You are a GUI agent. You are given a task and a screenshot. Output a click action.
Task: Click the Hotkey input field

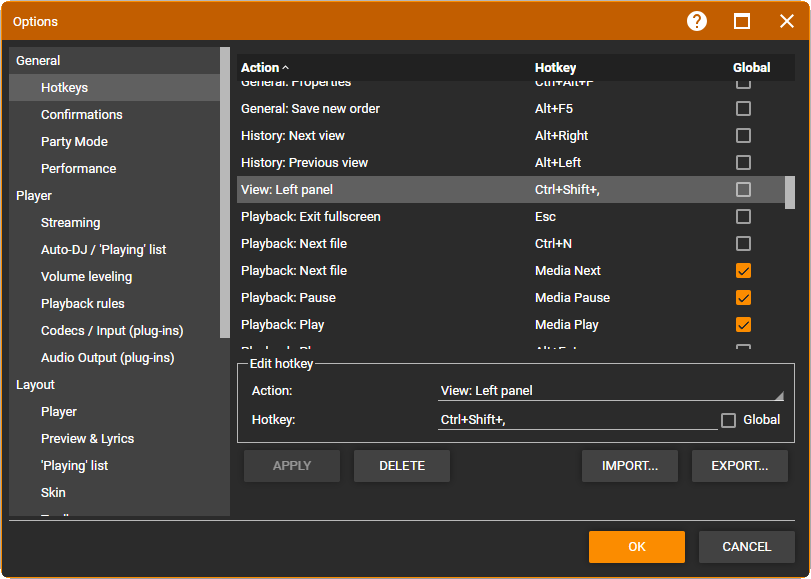(x=577, y=420)
